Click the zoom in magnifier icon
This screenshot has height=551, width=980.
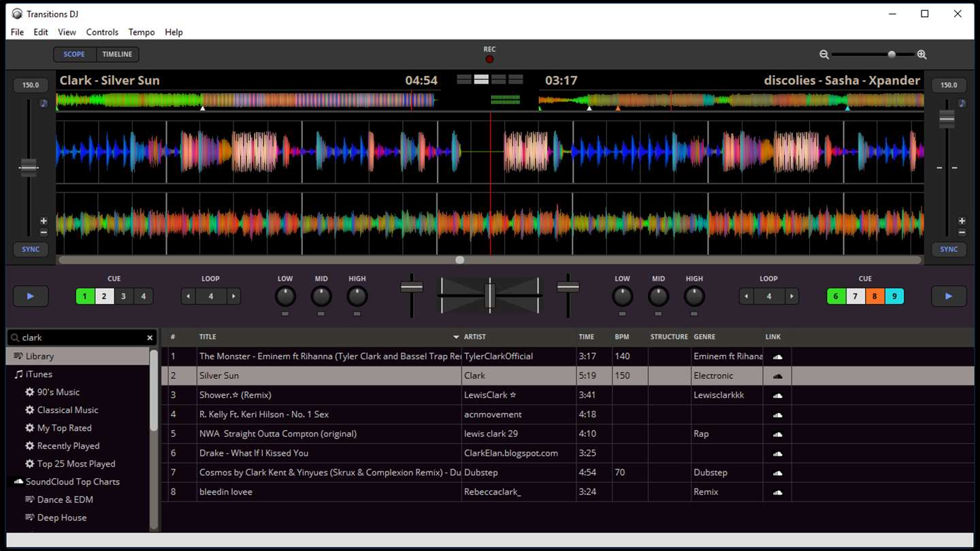[921, 54]
